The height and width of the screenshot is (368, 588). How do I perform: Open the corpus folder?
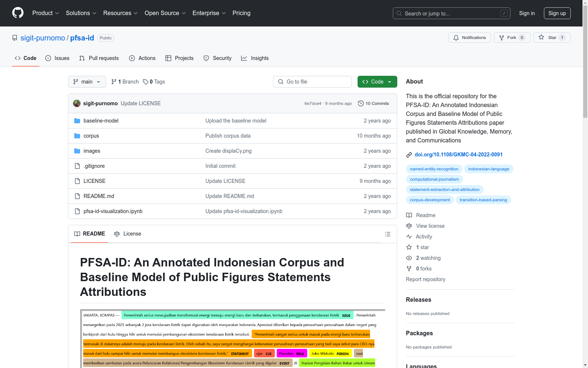coord(91,136)
